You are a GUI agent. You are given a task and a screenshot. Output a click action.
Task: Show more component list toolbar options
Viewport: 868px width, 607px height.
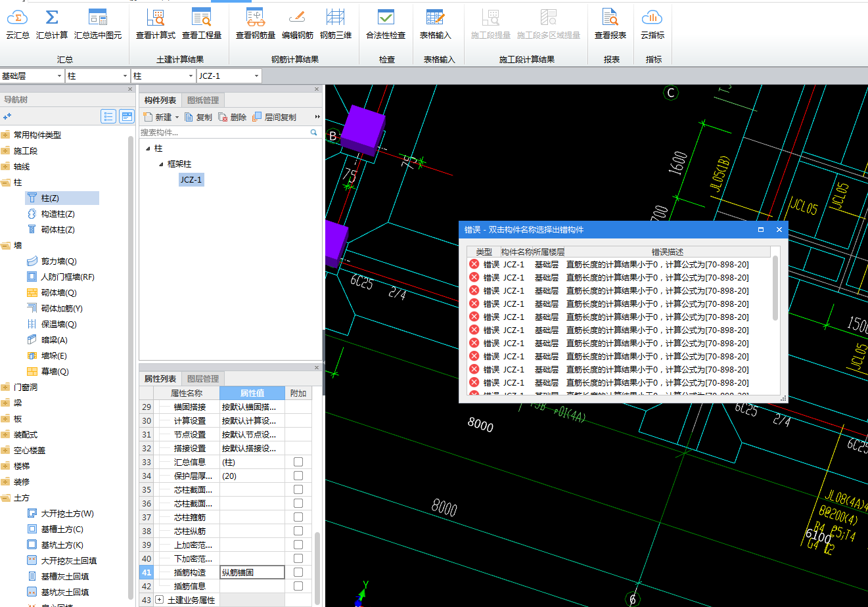coord(317,117)
